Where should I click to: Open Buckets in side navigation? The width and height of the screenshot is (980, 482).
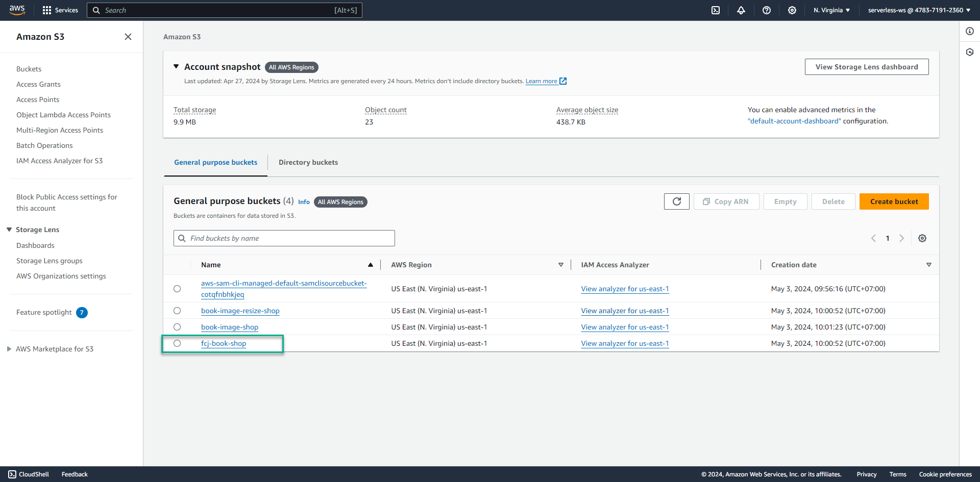pos(29,69)
